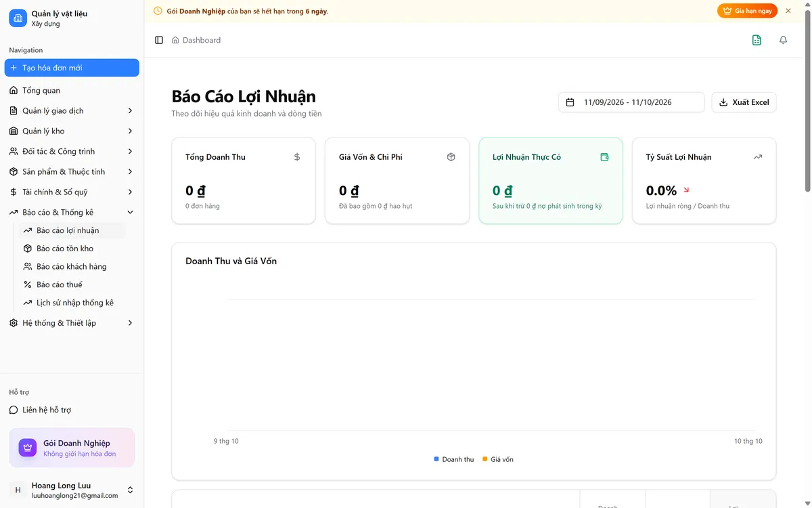The height and width of the screenshot is (508, 812).
Task: Open Gói Doanh Nghiệp plan card
Action: pos(72,448)
